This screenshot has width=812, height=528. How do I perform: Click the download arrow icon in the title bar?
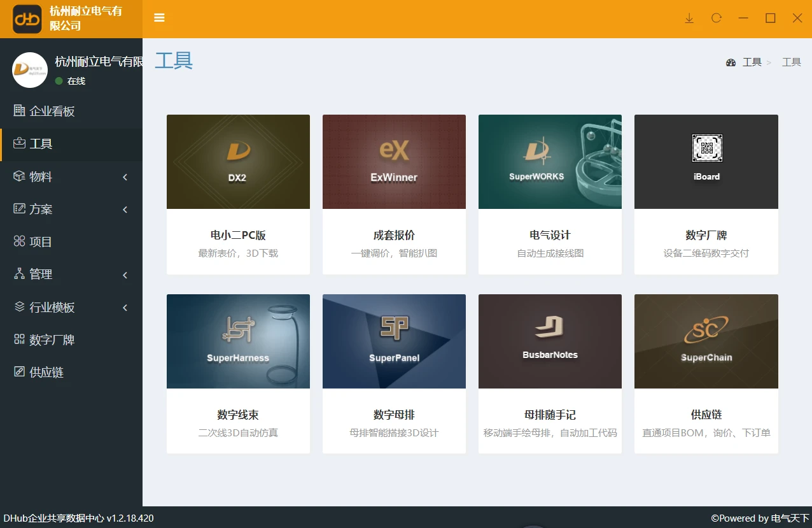pyautogui.click(x=689, y=18)
